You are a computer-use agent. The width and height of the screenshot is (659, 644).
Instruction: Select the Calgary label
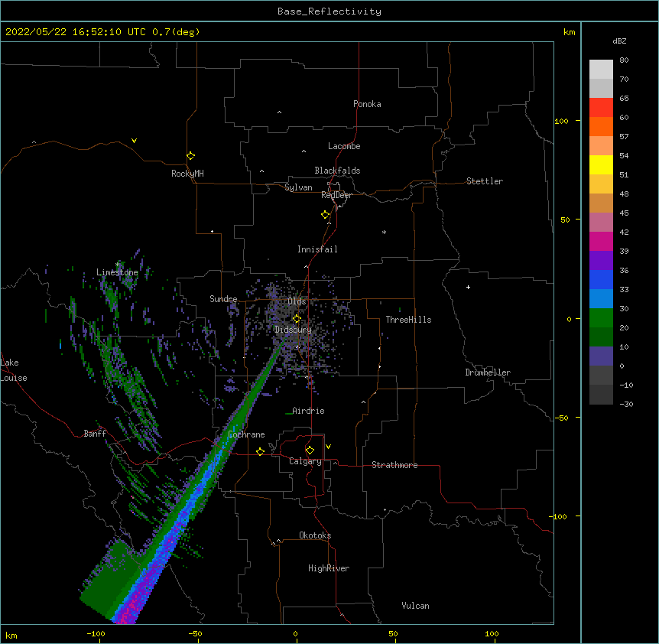point(305,461)
